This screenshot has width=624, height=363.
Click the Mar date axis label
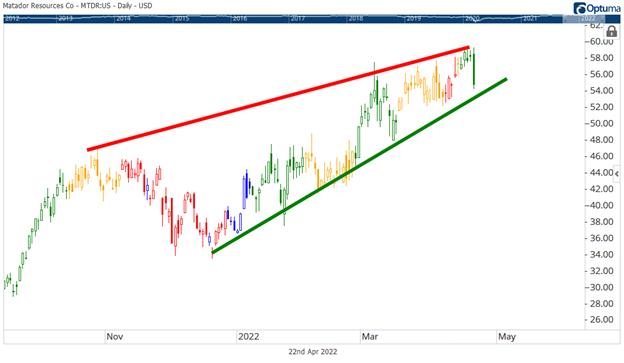click(370, 337)
